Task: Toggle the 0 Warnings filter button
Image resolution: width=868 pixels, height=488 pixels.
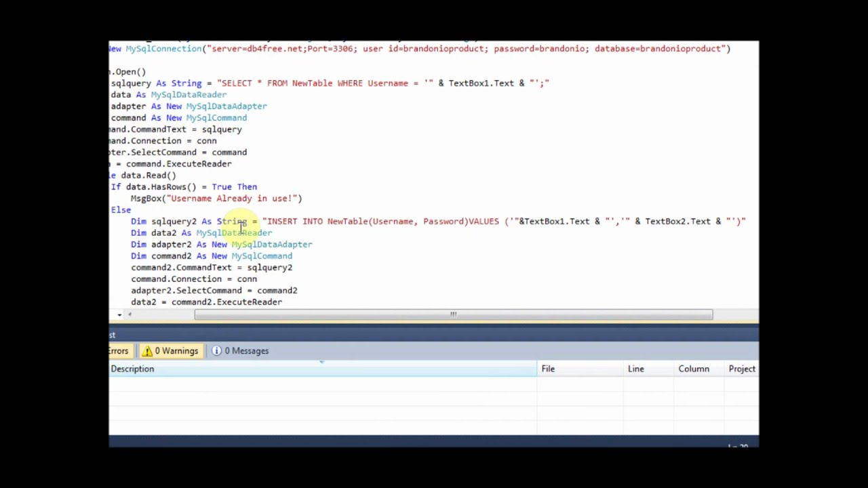Action: [x=170, y=350]
